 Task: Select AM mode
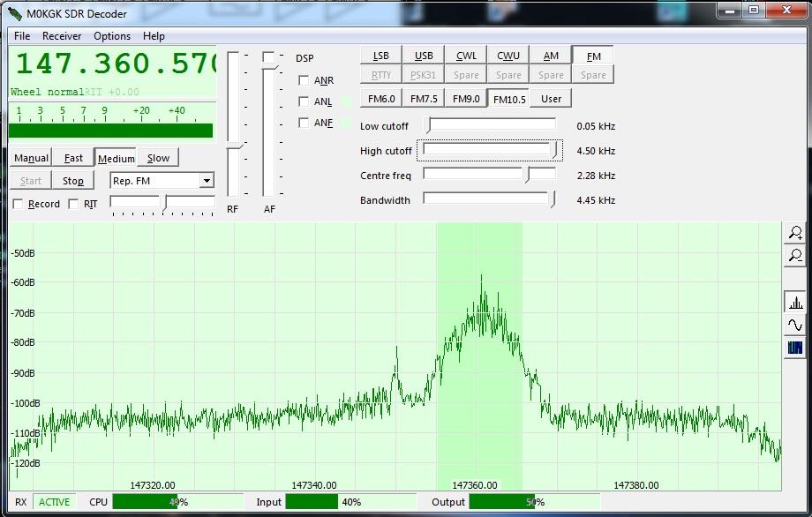point(551,56)
